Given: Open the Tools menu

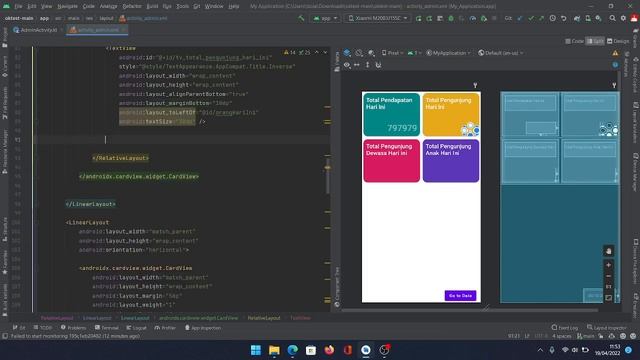Looking at the screenshot, I should 182,7.
